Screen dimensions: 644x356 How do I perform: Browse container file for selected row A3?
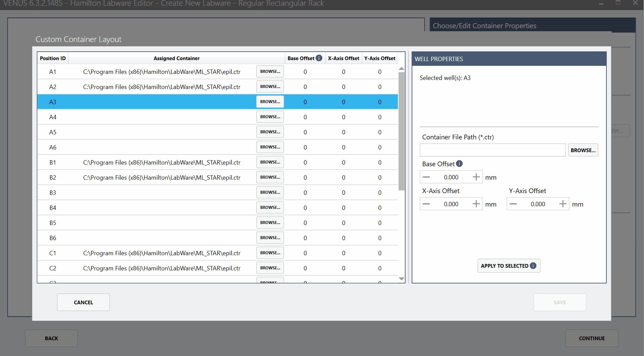click(x=270, y=102)
